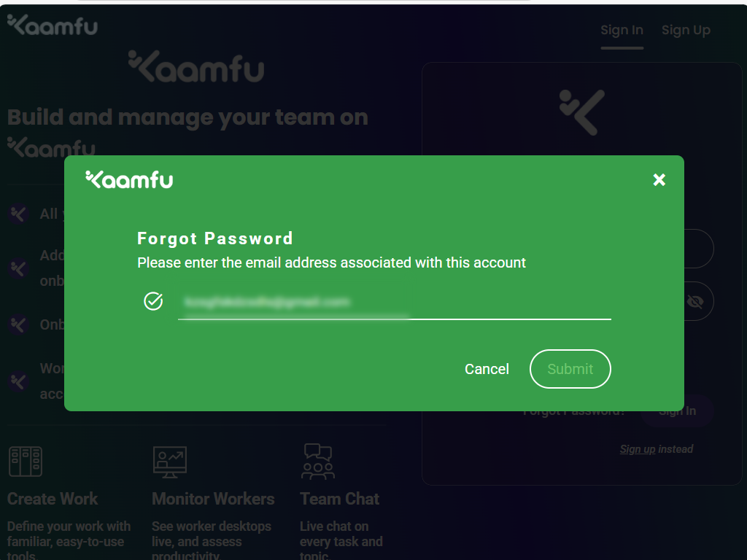Open the Sign up instead link
This screenshot has width=747, height=560.
638,449
